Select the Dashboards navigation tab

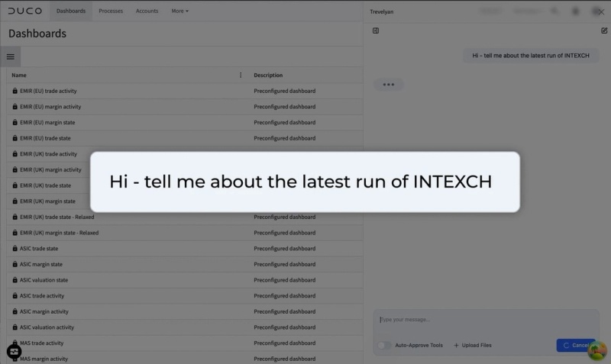coord(71,11)
